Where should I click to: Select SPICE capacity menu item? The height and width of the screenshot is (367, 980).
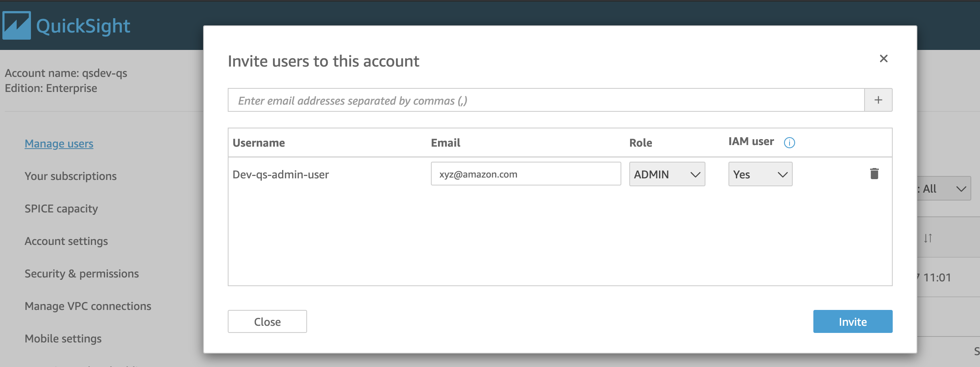coord(61,208)
